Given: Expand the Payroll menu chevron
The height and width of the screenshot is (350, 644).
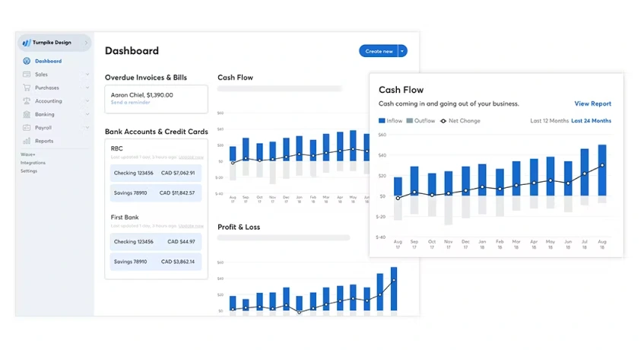Looking at the screenshot, I should 87,128.
